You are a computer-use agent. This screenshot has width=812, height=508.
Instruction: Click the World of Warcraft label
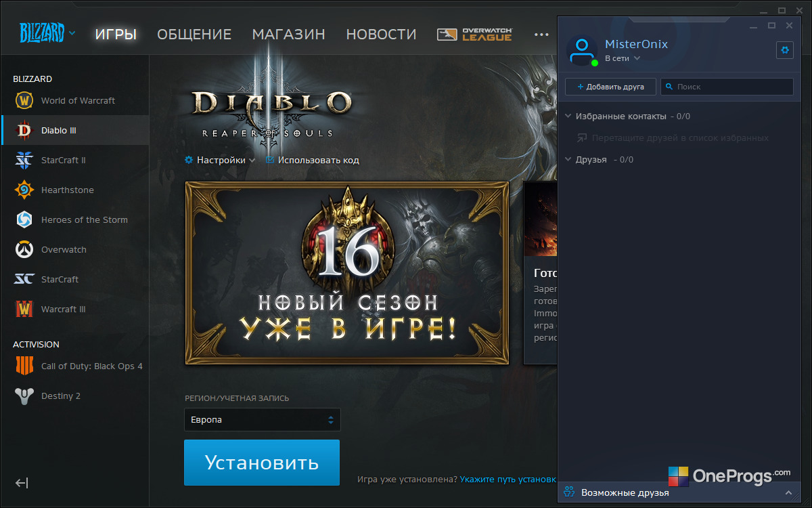pyautogui.click(x=78, y=100)
